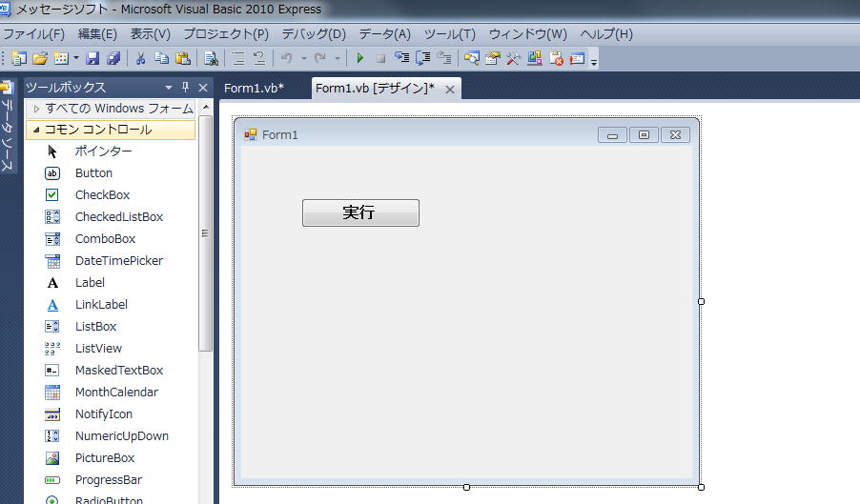Start debugging with the green play icon
The height and width of the screenshot is (504, 860).
tap(359, 58)
